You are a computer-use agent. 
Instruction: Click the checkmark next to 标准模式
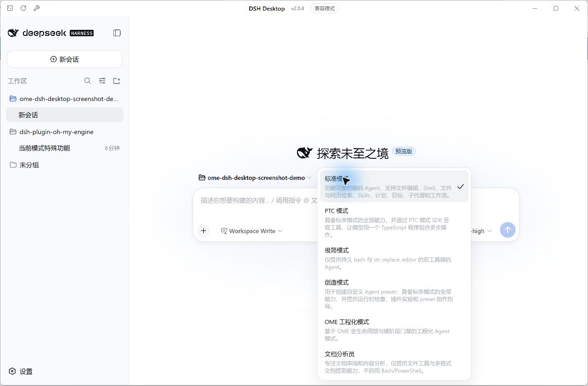click(460, 187)
